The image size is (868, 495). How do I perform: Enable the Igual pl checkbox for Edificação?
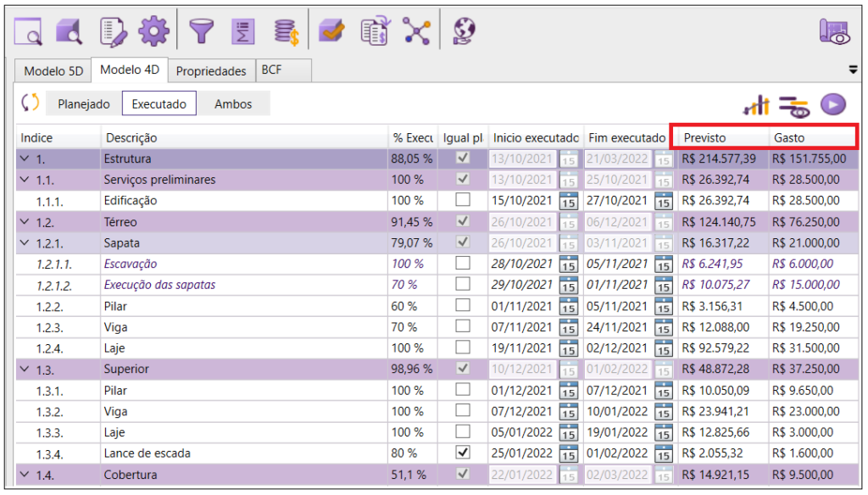(462, 201)
